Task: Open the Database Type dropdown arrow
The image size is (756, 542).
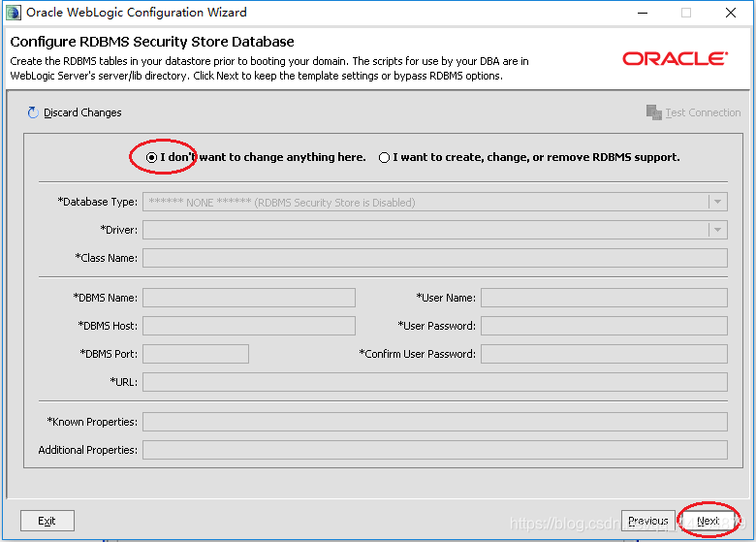Action: 717,202
